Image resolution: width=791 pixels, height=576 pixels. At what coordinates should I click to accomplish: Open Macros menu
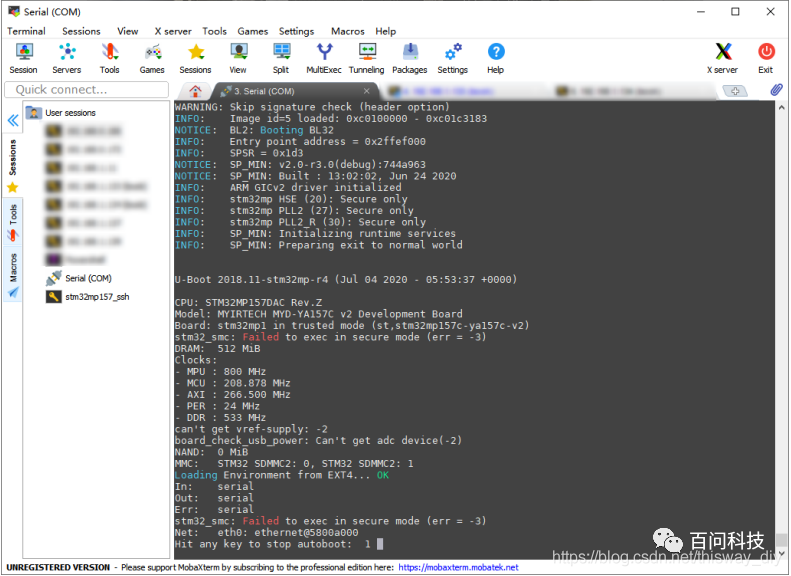348,31
